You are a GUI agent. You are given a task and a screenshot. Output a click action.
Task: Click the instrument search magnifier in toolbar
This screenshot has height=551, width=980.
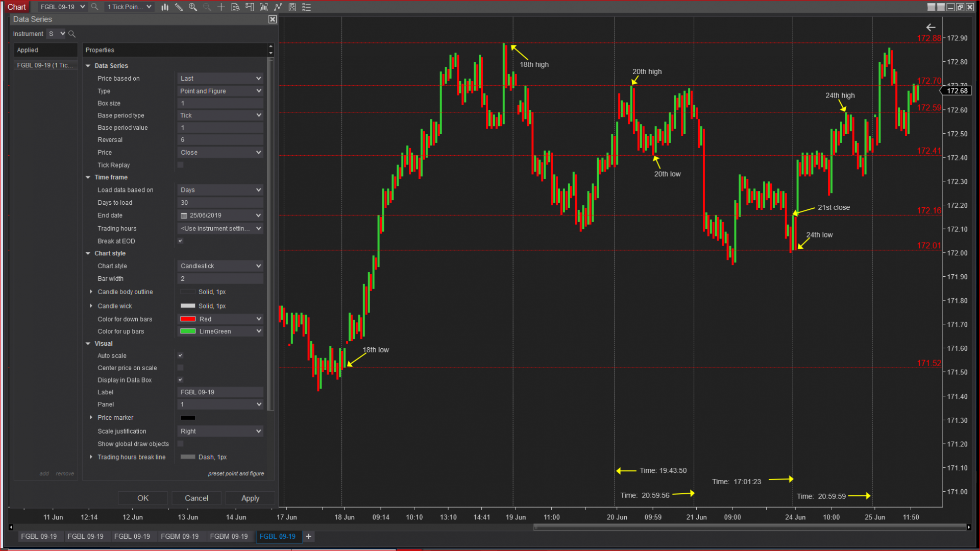[94, 7]
